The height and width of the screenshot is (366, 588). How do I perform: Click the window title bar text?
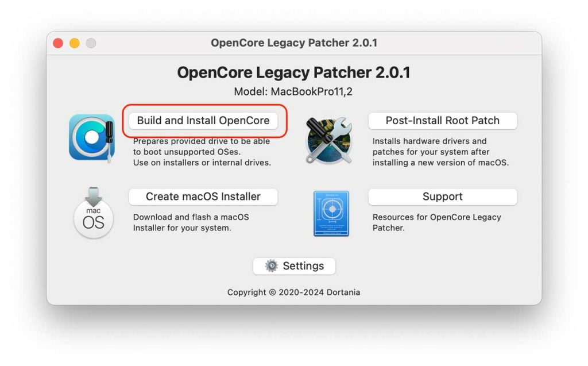coord(294,43)
